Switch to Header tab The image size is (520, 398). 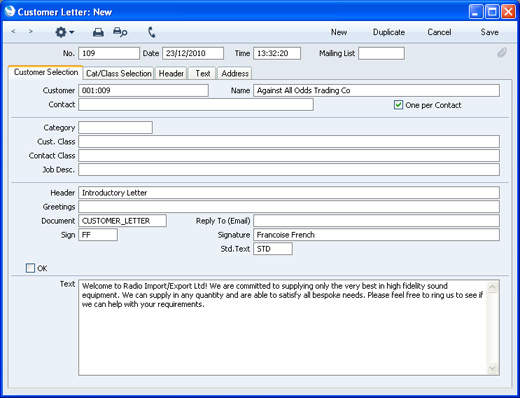[171, 73]
